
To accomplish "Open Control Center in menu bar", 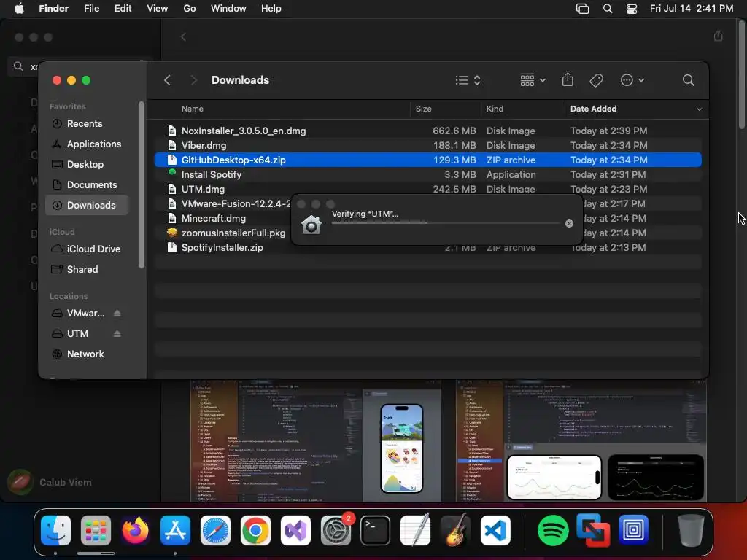I will tap(632, 9).
